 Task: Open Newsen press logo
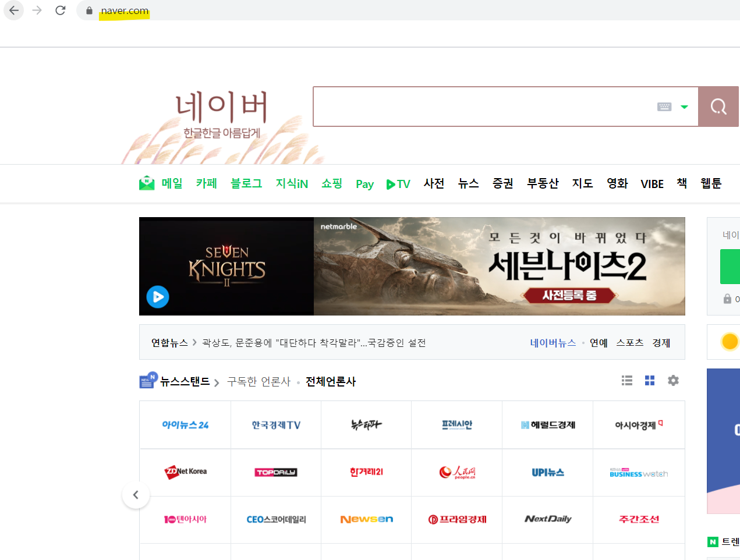click(366, 519)
